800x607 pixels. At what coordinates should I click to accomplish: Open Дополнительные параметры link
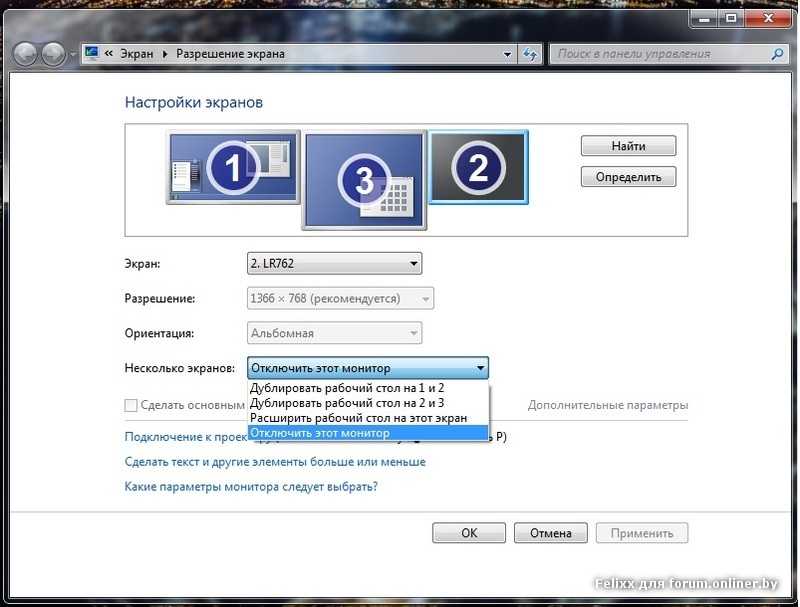coord(608,405)
